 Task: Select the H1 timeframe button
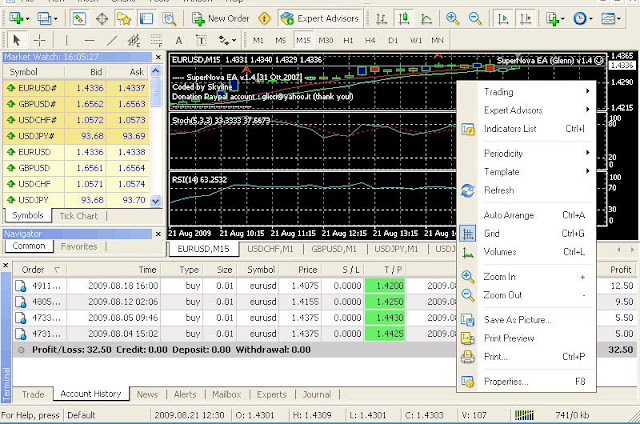pos(348,40)
